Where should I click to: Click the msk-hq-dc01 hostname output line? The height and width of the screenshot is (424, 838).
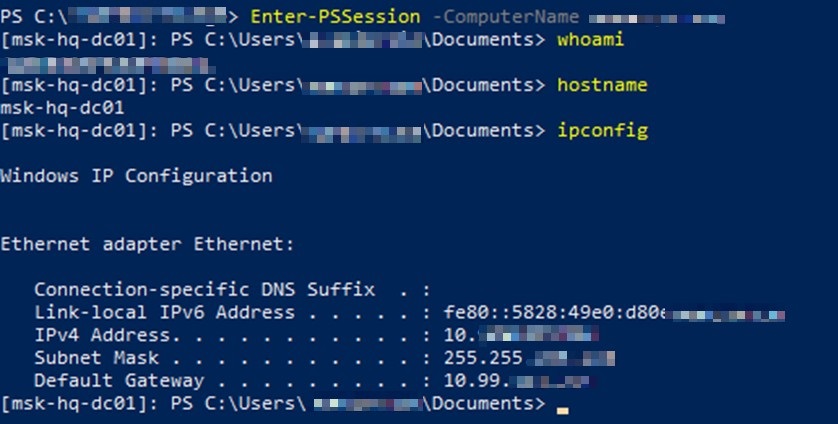pos(62,107)
